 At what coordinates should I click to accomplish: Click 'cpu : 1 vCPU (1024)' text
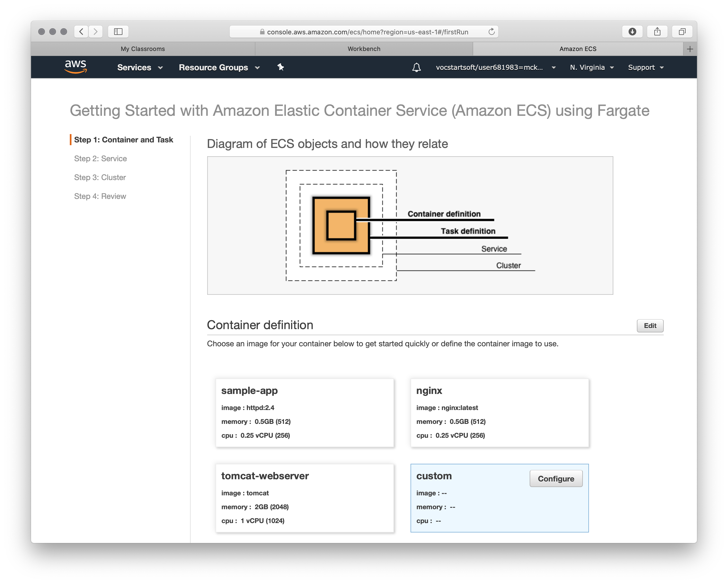point(253,521)
